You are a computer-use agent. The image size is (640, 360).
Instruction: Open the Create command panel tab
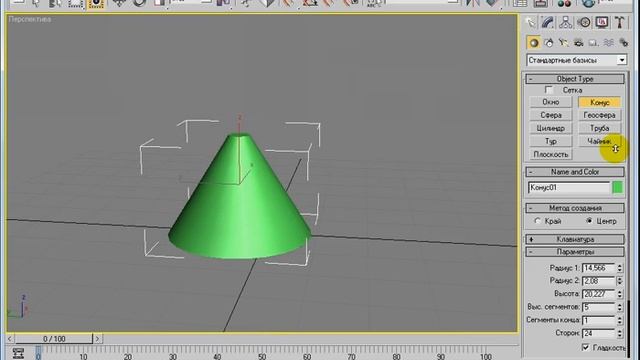point(530,22)
